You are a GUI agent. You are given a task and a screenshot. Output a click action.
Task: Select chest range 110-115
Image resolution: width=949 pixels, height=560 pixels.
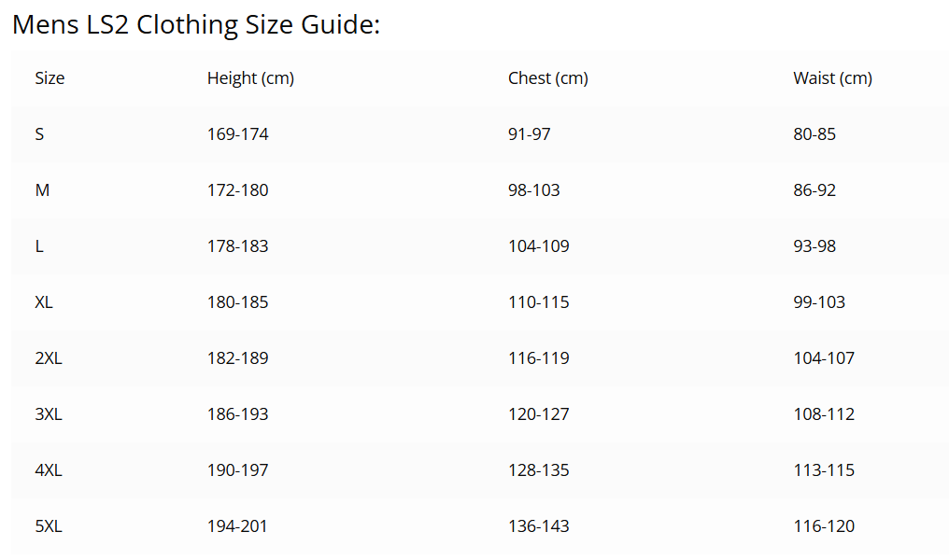(538, 302)
